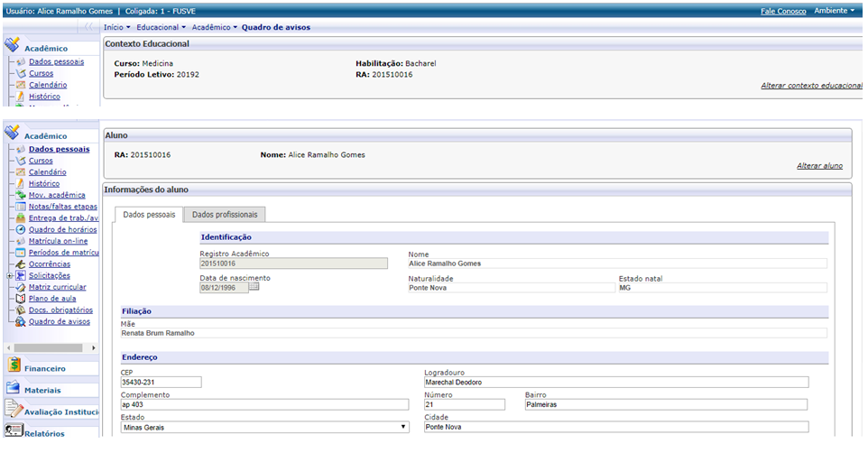Screen dimensions: 868x453
Task: Open the date of birth calendar picker
Action: tap(254, 287)
